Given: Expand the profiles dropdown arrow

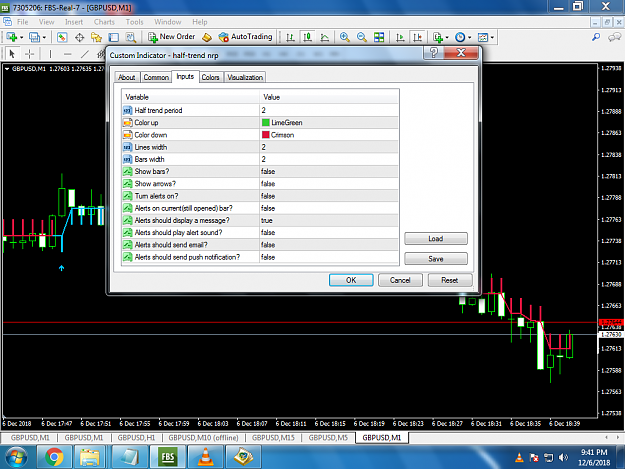Looking at the screenshot, I should (x=44, y=37).
